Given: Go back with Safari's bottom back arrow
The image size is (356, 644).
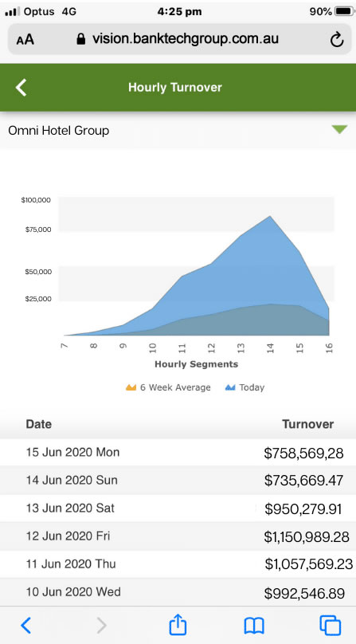Looking at the screenshot, I should pyautogui.click(x=25, y=626).
